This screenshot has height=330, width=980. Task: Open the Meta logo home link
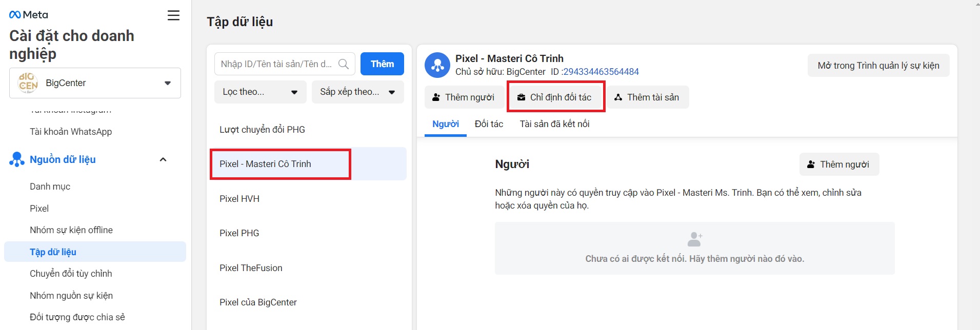tap(29, 15)
